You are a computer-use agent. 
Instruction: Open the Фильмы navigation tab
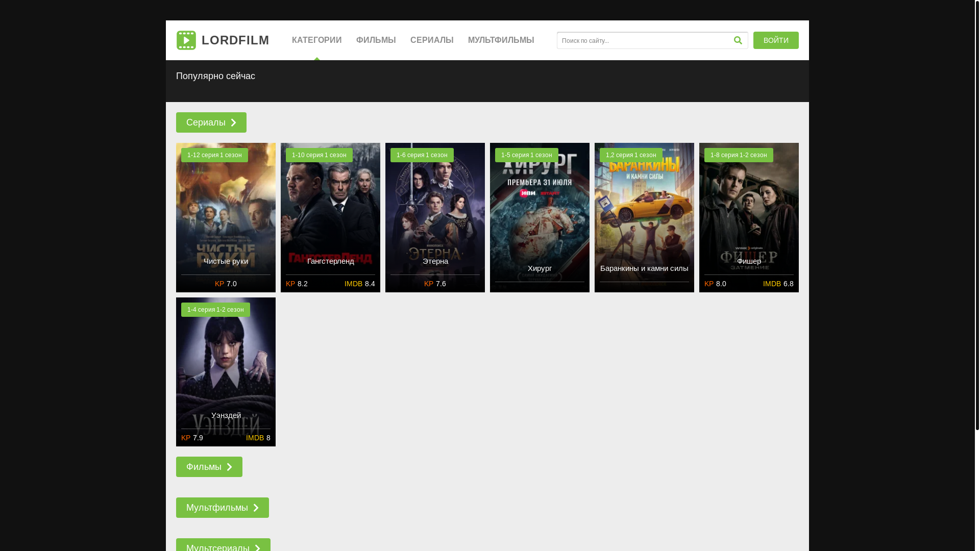376,40
